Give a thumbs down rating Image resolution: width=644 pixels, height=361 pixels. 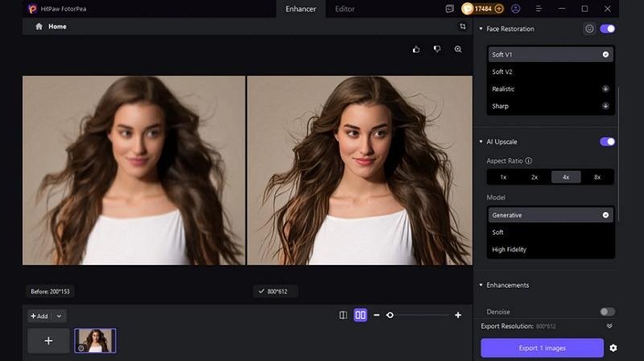point(437,49)
